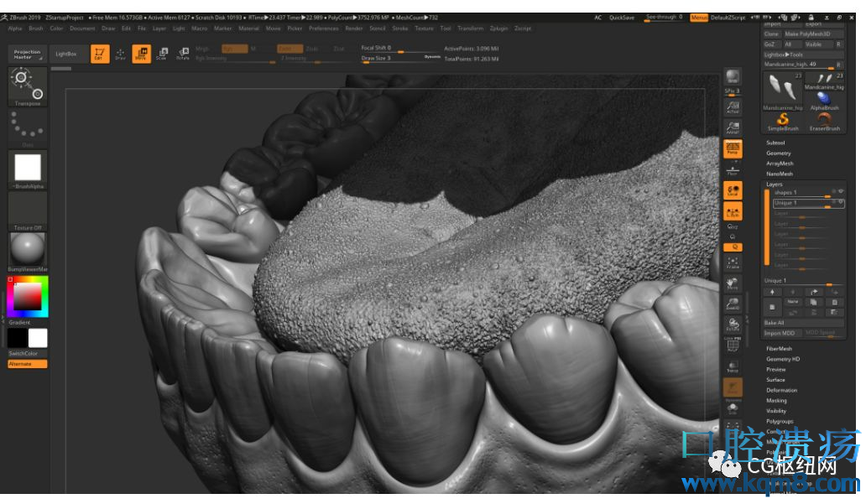This screenshot has width=866, height=504.
Task: Select the Unique 1 layer
Action: click(x=809, y=203)
